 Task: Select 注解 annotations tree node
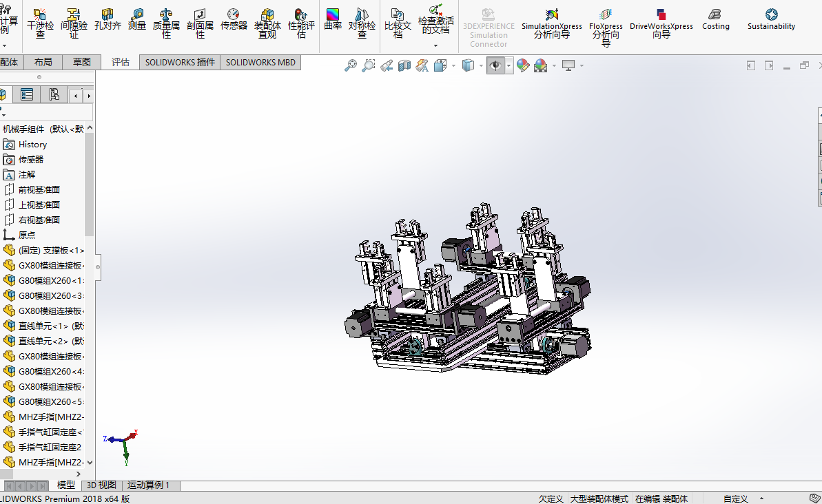(x=27, y=175)
